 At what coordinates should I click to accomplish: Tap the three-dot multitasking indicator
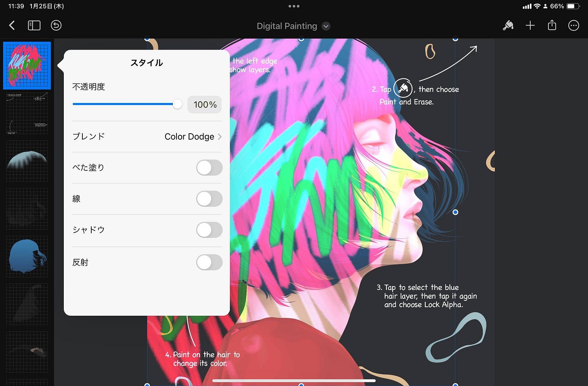(x=294, y=6)
